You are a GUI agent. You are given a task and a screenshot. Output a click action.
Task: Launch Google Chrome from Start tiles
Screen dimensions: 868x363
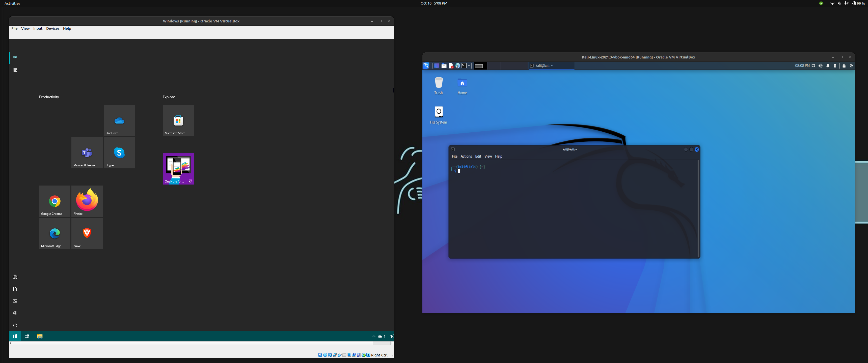55,201
